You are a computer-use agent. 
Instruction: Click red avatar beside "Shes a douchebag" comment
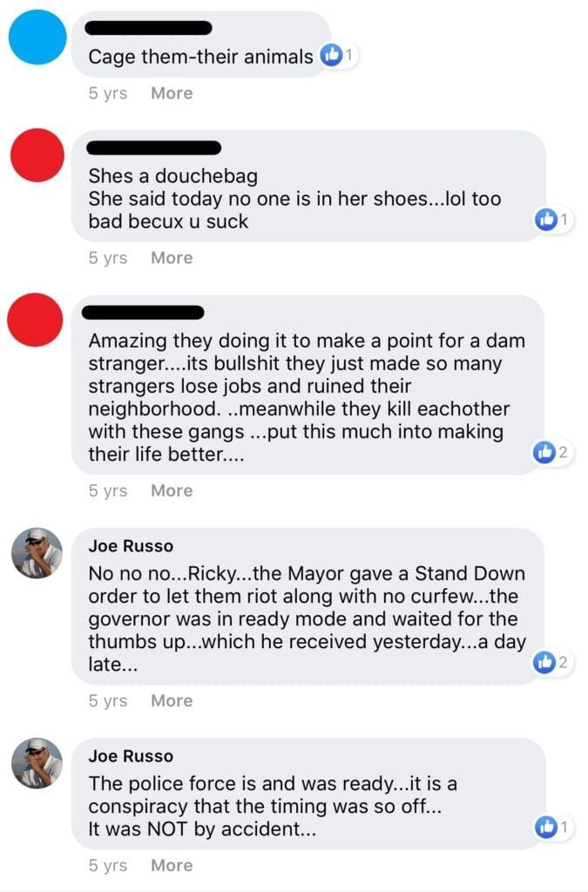38,155
